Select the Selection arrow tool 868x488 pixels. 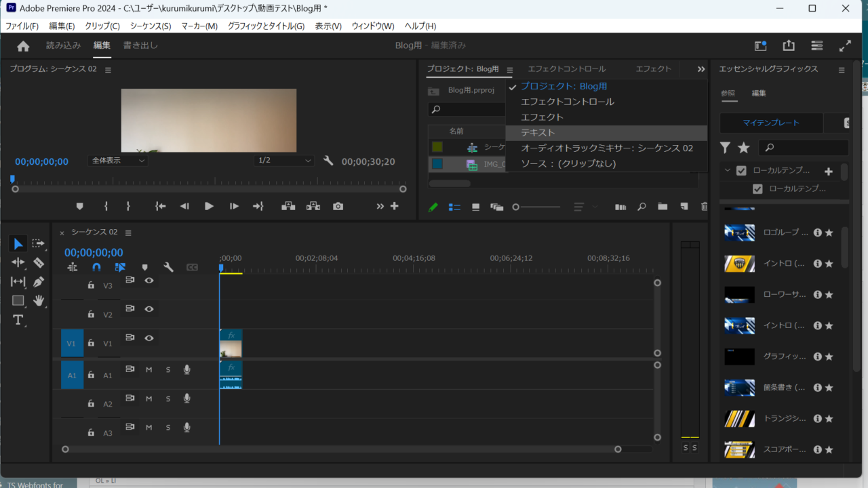coord(18,243)
